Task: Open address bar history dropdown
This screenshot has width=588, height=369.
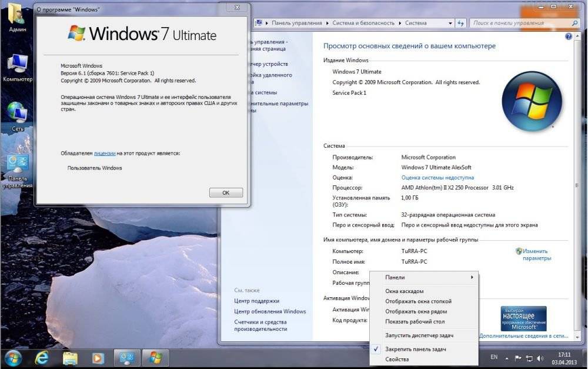Action: [x=450, y=24]
